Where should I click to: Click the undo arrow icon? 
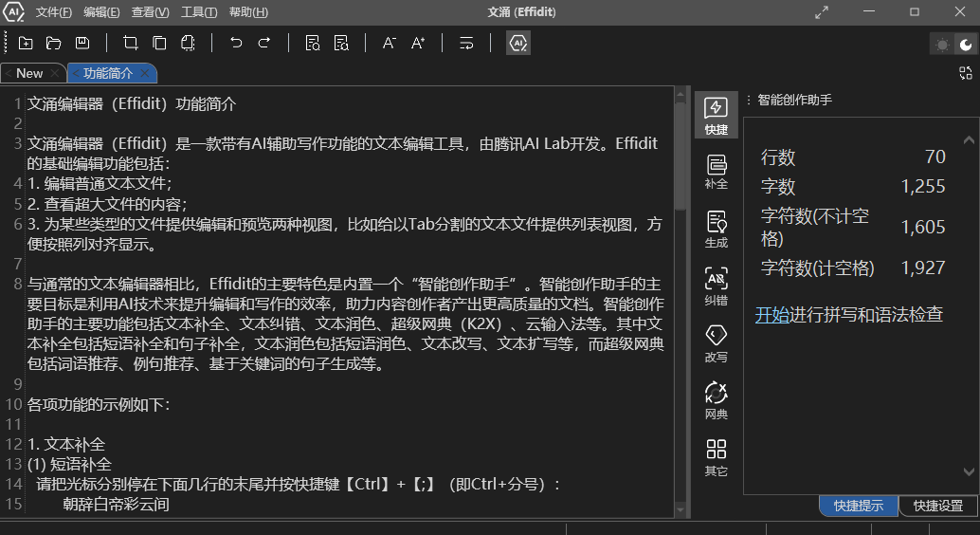click(236, 43)
